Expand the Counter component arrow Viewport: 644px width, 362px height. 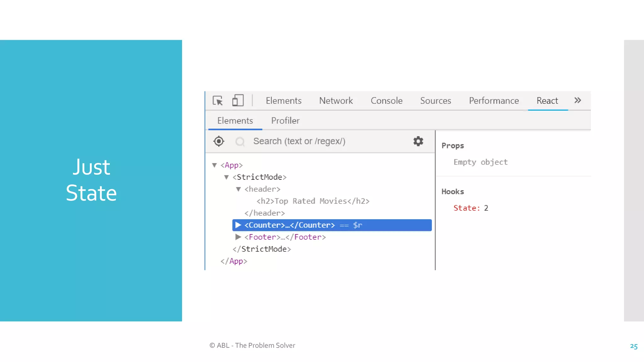[x=238, y=225]
